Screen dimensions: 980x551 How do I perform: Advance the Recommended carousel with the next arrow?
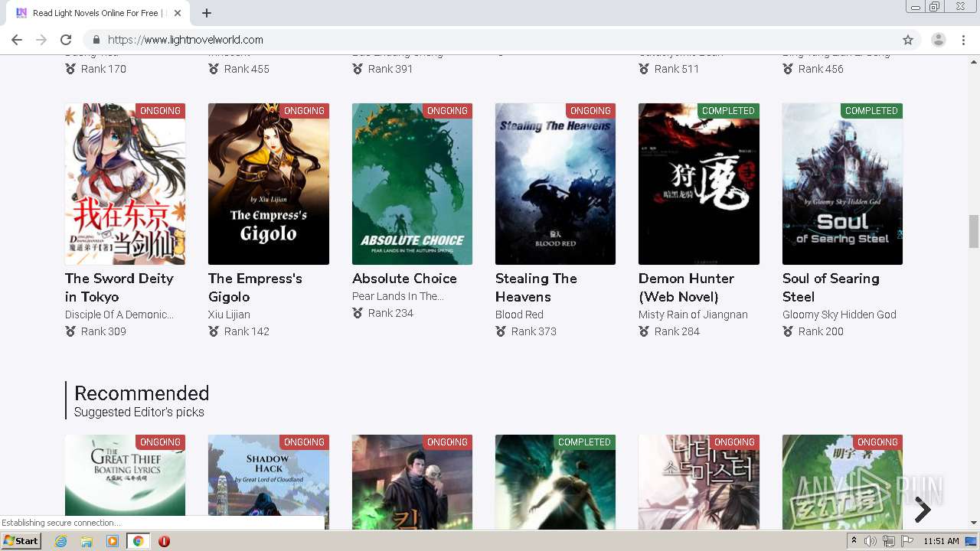(x=923, y=510)
